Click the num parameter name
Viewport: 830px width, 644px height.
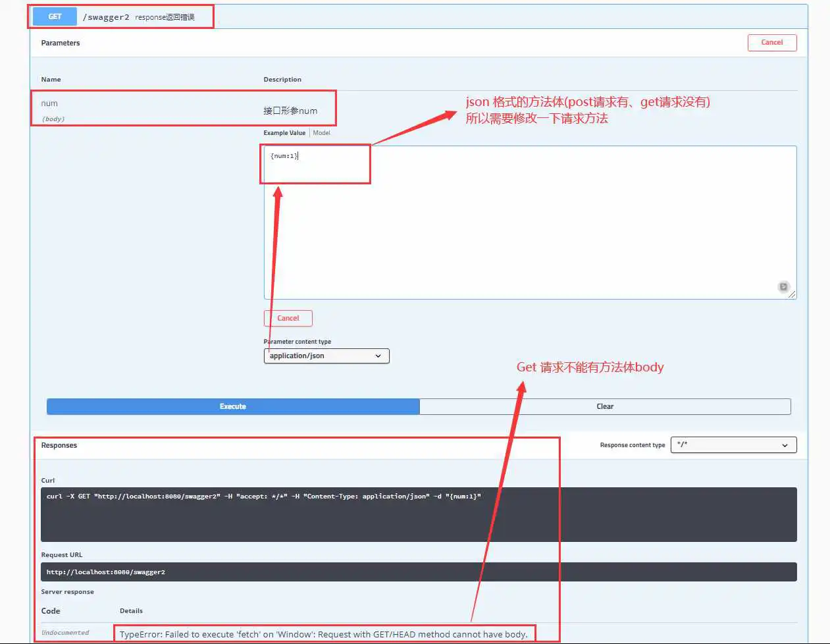tap(49, 103)
